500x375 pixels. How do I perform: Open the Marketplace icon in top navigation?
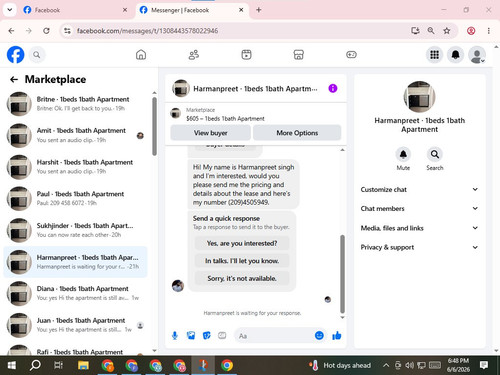pos(299,55)
